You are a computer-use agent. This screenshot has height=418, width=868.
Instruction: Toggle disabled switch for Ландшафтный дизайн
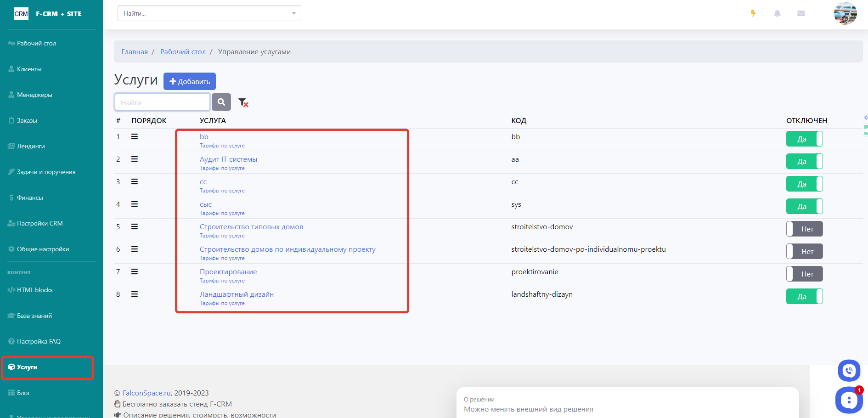pyautogui.click(x=804, y=296)
